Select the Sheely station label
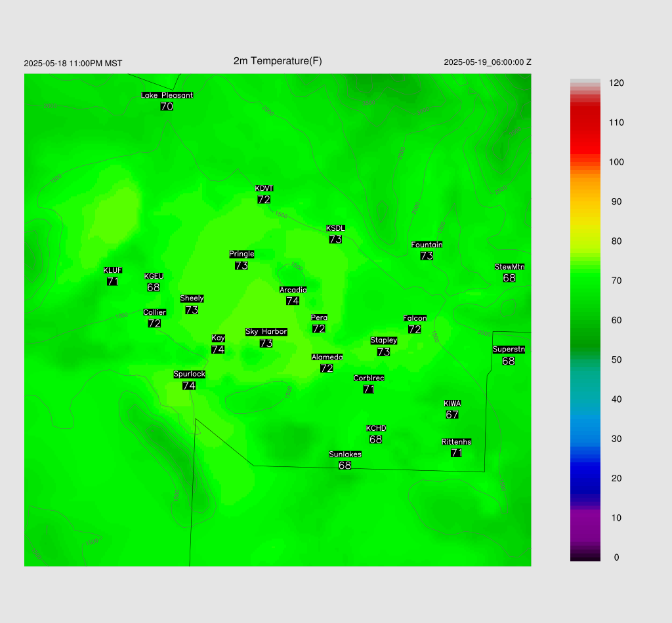Screen dimensions: 672x623 pyautogui.click(x=192, y=298)
